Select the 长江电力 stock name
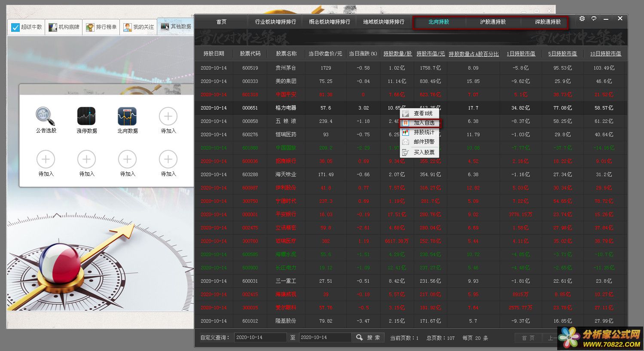Image resolution: width=644 pixels, height=351 pixels. coord(286,268)
